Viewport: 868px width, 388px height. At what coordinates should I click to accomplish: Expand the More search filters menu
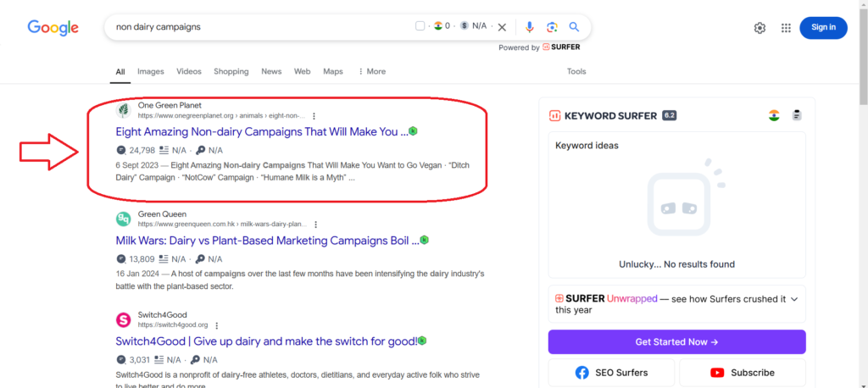[372, 71]
